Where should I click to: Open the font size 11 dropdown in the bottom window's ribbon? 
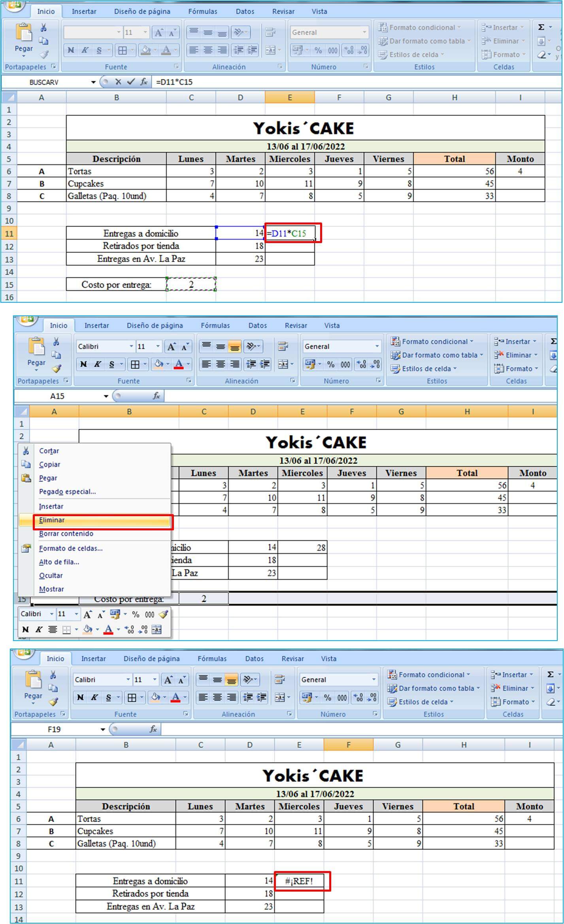pos(155,680)
